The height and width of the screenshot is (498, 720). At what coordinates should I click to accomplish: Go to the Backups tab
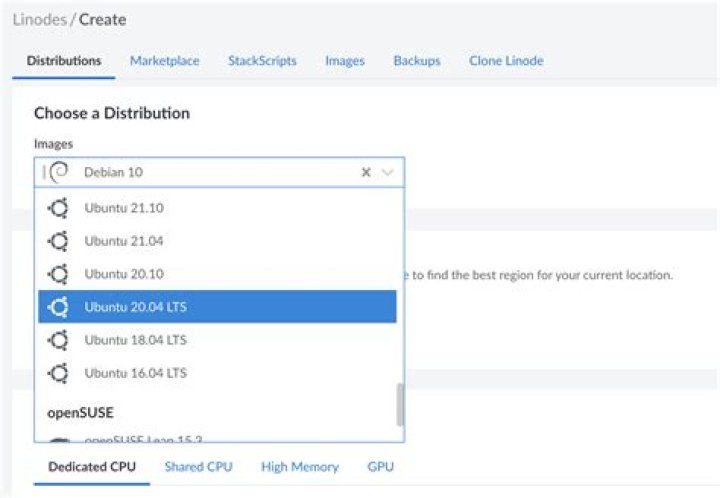[417, 61]
